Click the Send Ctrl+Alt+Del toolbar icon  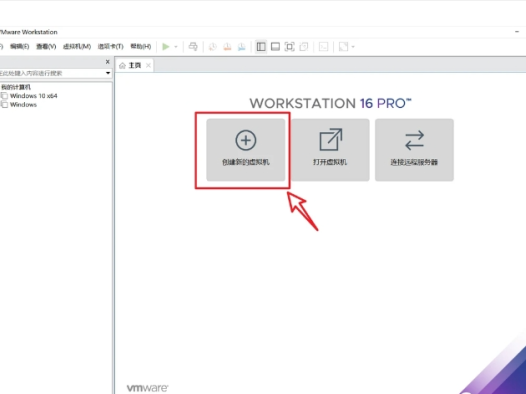(x=193, y=47)
